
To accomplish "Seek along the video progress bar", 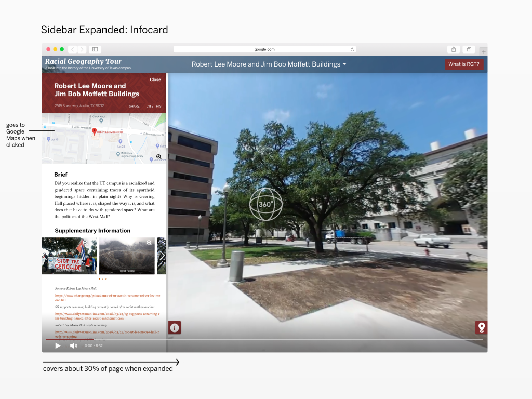I will (x=264, y=339).
